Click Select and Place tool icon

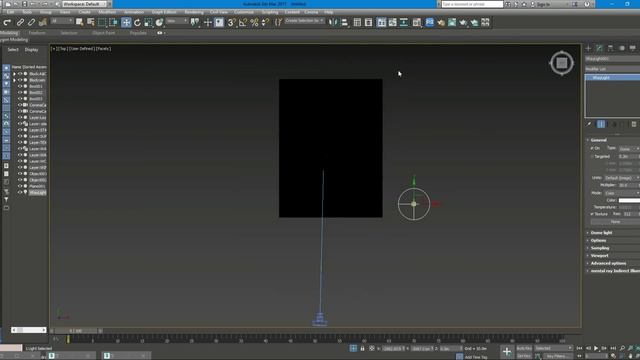pos(159,22)
